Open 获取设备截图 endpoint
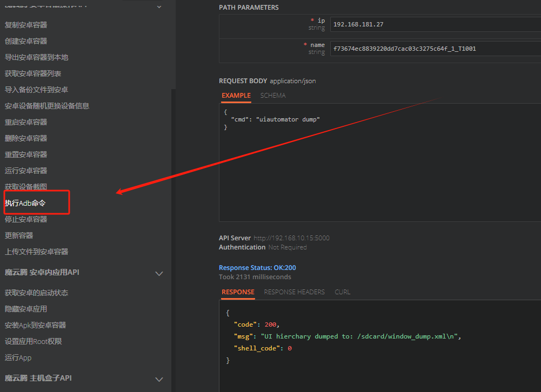 point(26,187)
